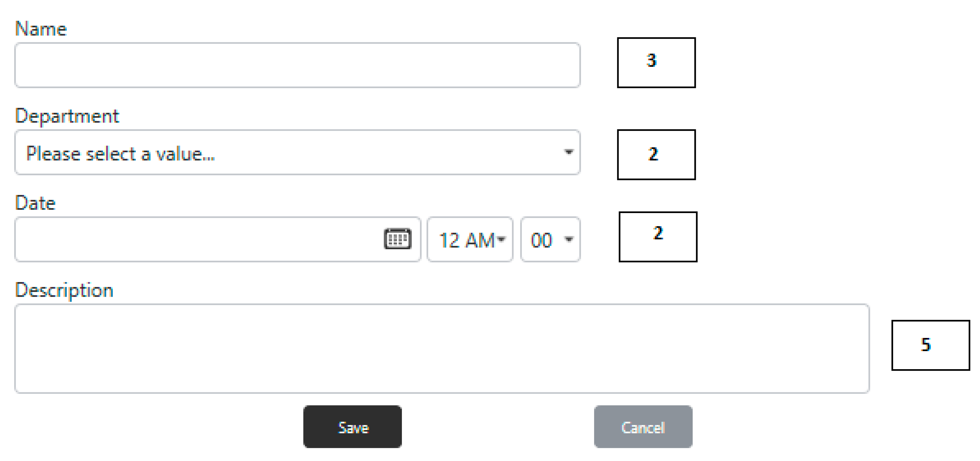Click the Description field label

point(64,290)
